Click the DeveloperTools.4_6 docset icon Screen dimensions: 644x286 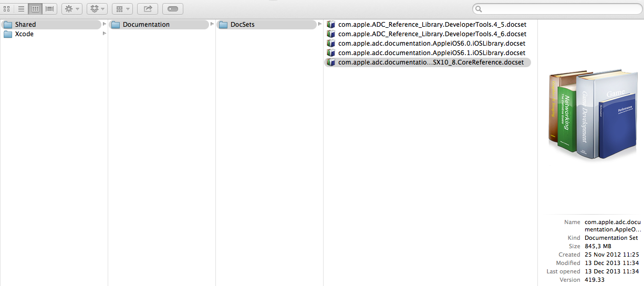click(x=331, y=34)
